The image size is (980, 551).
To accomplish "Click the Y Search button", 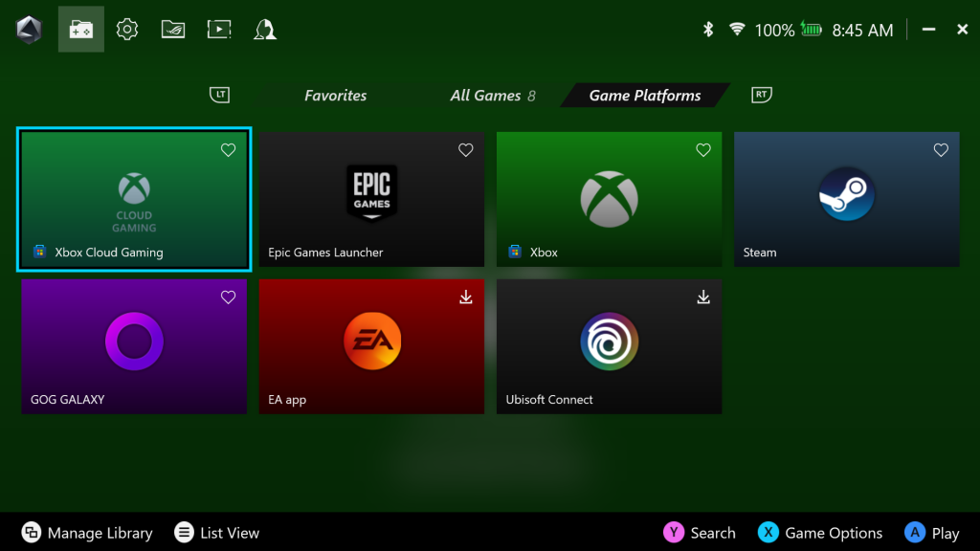I will pos(700,533).
